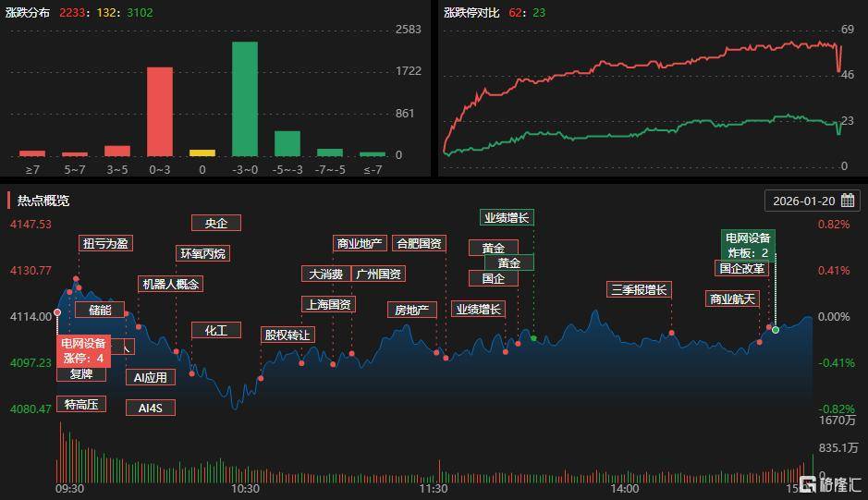Image resolution: width=868 pixels, height=500 pixels.
Task: Select the tall green -3~0 distribution bar
Action: pyautogui.click(x=245, y=99)
